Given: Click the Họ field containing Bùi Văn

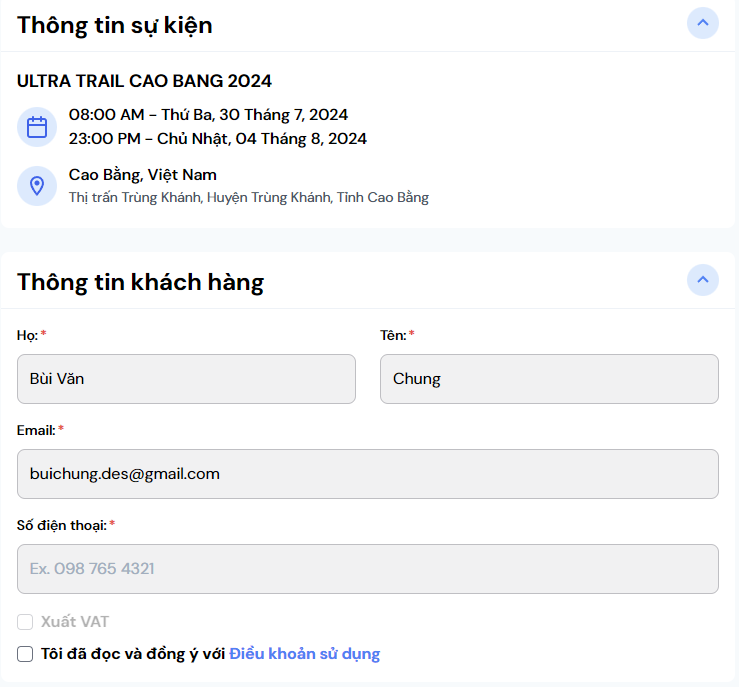Looking at the screenshot, I should click(186, 379).
